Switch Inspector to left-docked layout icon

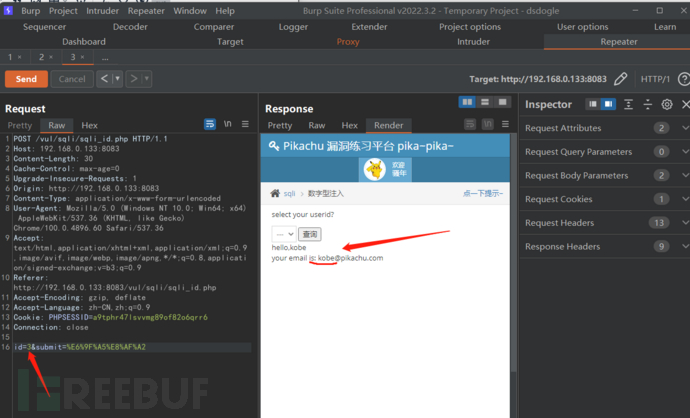coord(593,104)
